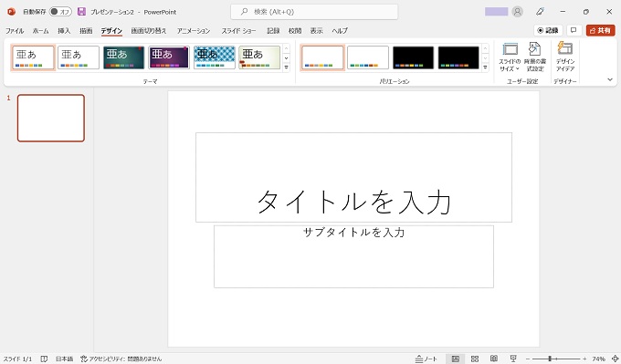Click the 74% zoom level
Screen dimensions: 621x364
[x=598, y=359]
